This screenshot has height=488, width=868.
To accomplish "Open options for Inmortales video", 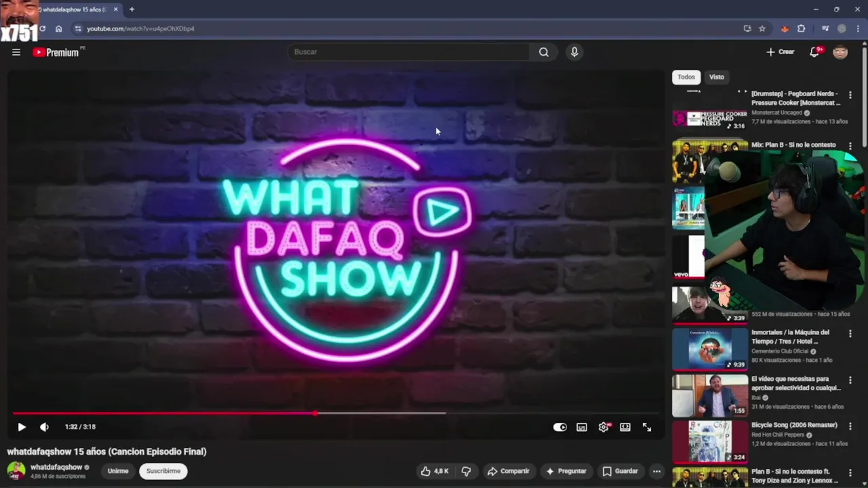I will click(850, 334).
